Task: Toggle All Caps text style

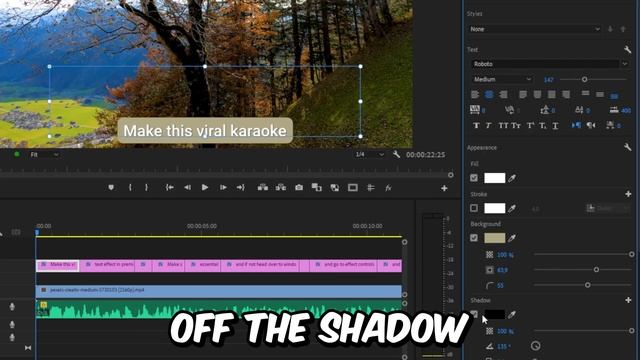Action: 503,125
